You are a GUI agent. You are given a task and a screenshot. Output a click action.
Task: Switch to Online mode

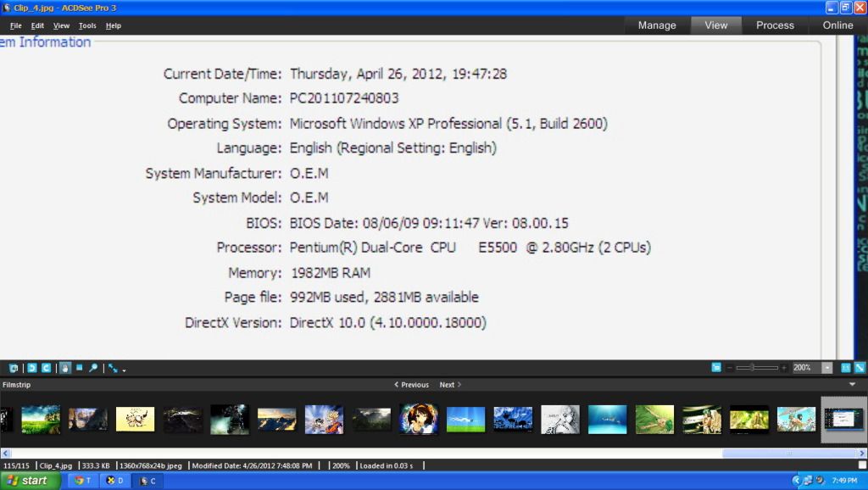coord(837,25)
